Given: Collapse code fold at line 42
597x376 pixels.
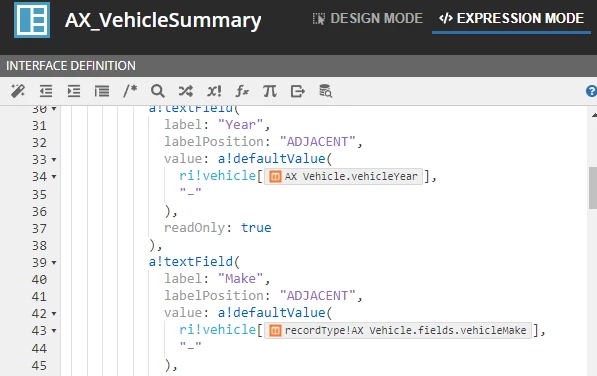Looking at the screenshot, I should tap(54, 314).
